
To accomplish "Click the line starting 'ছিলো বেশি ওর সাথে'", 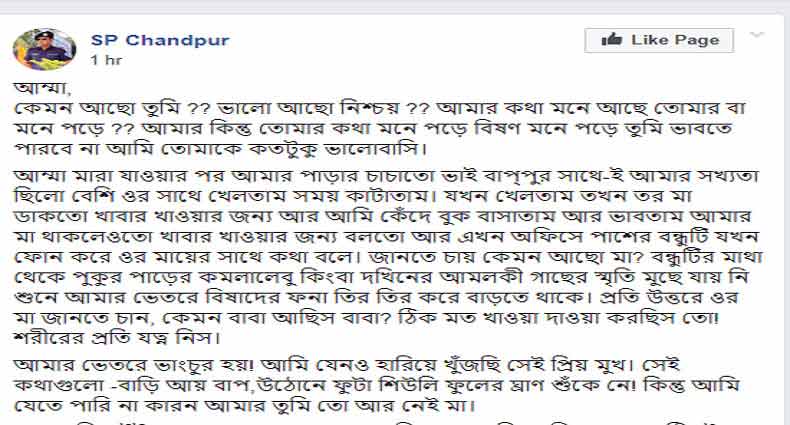I will 353,196.
